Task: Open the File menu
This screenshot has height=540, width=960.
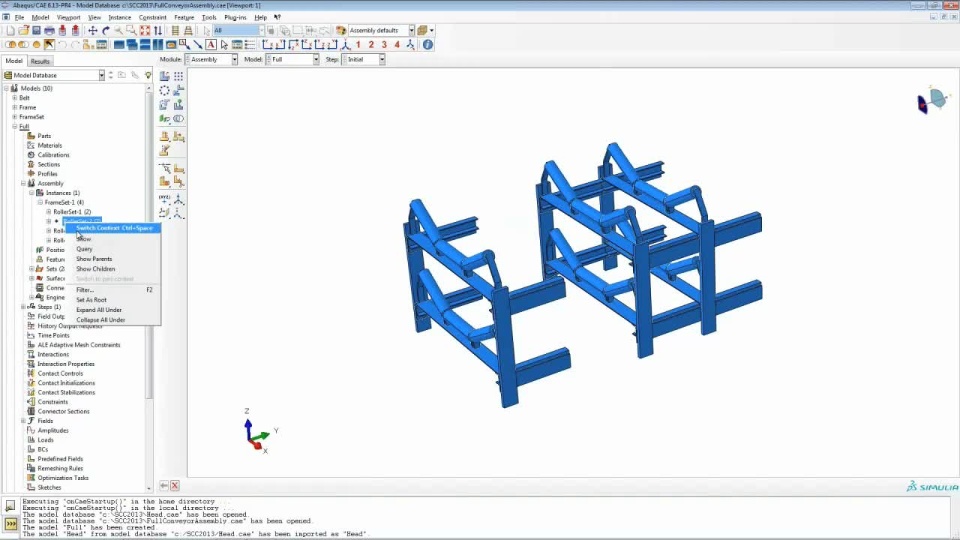Action: click(x=20, y=18)
